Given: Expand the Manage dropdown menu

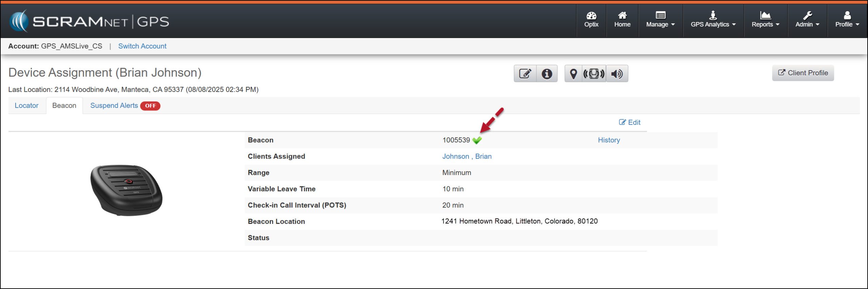Looking at the screenshot, I should (660, 20).
